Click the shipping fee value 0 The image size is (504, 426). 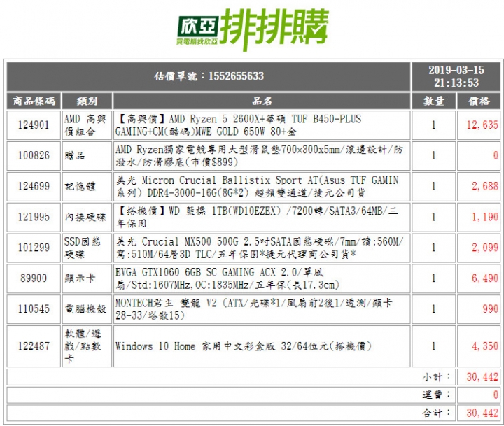(x=496, y=395)
